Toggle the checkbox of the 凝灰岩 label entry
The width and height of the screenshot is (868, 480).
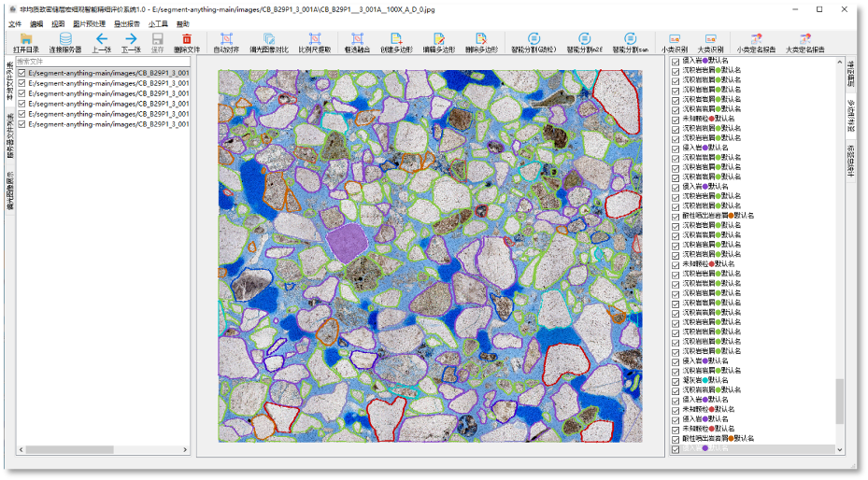[x=676, y=380]
